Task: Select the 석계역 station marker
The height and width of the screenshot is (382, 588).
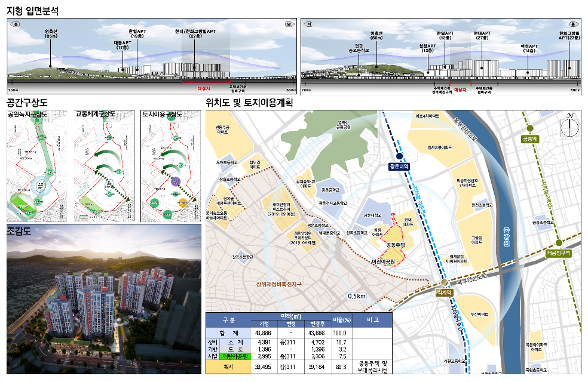Action: 446,283
